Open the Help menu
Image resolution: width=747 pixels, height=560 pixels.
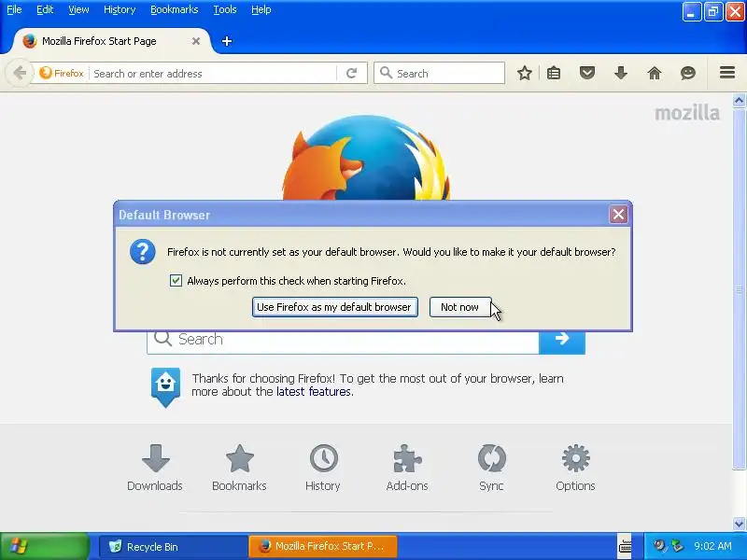(x=261, y=9)
